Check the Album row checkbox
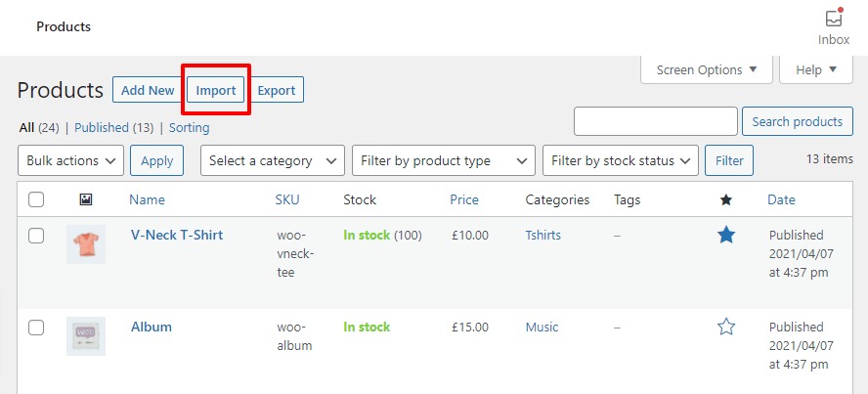Image resolution: width=868 pixels, height=394 pixels. click(x=36, y=328)
